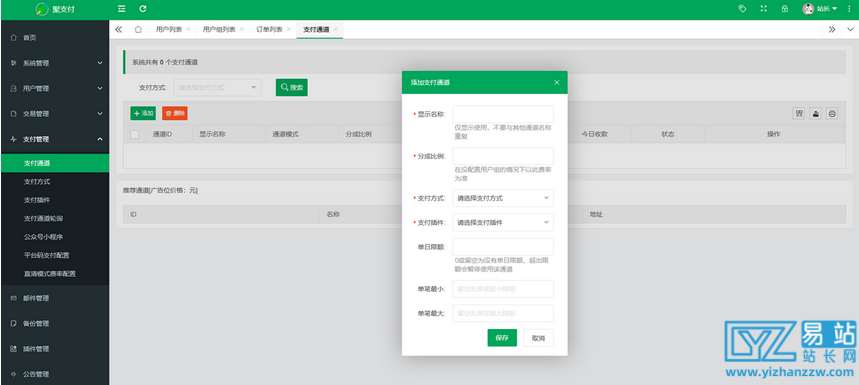The width and height of the screenshot is (859, 385).
Task: Focus the 显示名称 input field
Action: point(503,114)
